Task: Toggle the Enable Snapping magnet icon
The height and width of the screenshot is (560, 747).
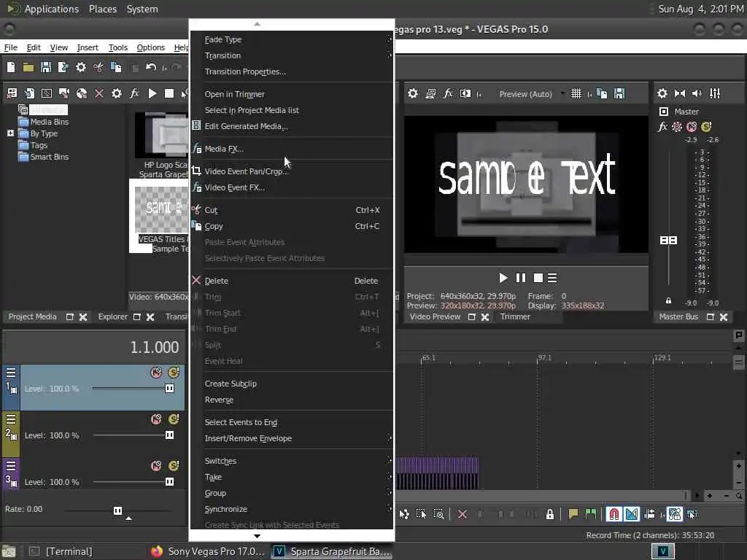Action: [x=614, y=514]
